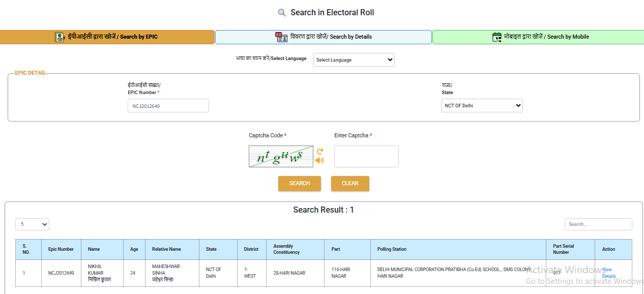
Task: Click the ID form icon on Search by Details tab
Action: click(x=281, y=37)
